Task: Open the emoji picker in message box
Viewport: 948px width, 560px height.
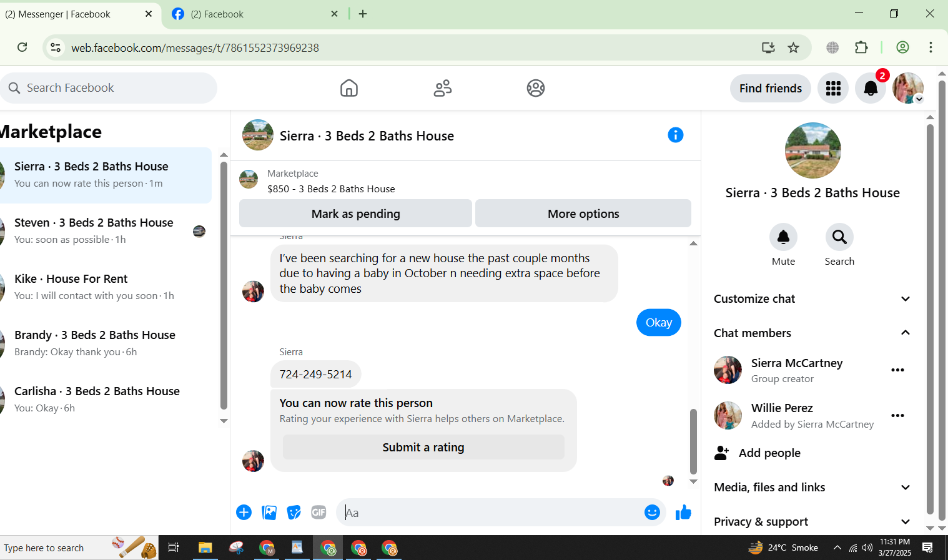Action: [652, 513]
